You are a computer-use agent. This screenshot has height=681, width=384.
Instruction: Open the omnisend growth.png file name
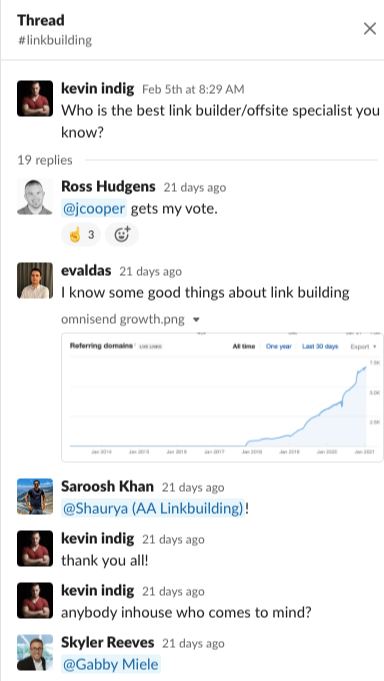pos(122,320)
